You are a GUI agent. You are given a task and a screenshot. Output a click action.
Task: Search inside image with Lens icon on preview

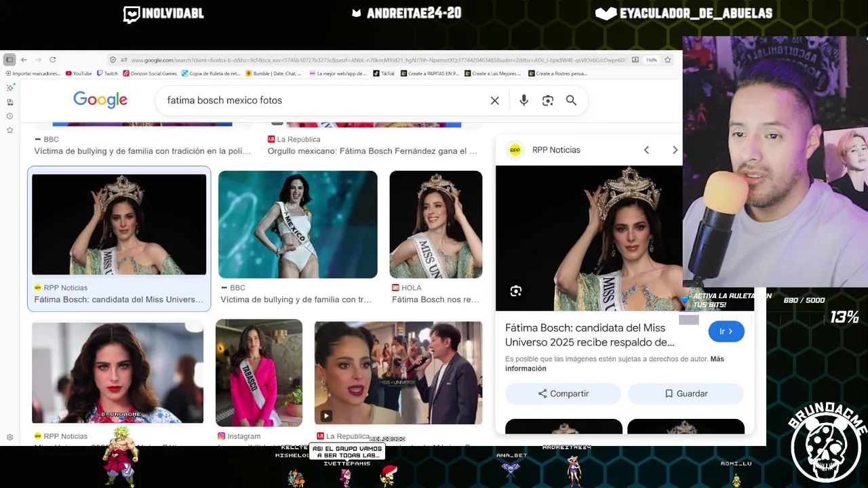point(516,291)
